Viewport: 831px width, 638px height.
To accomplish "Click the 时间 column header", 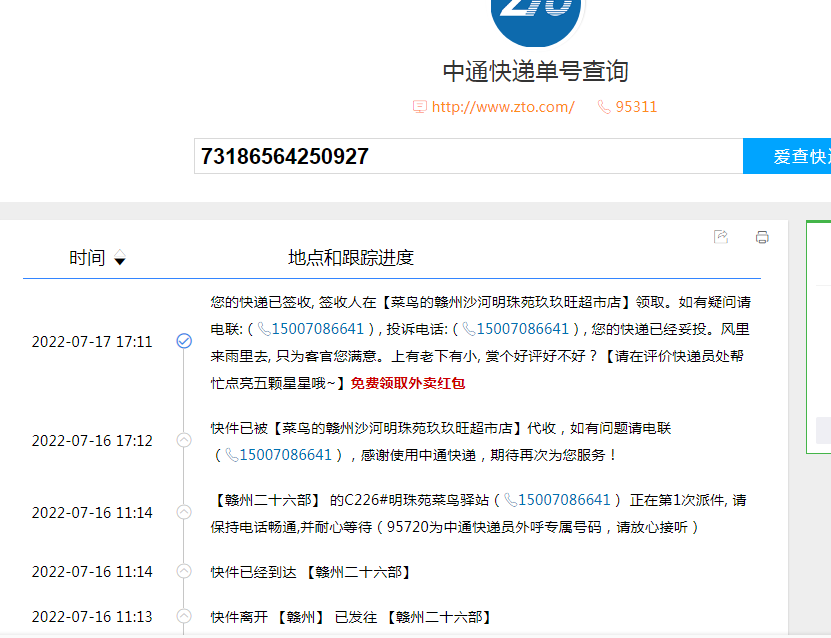I will 87,258.
